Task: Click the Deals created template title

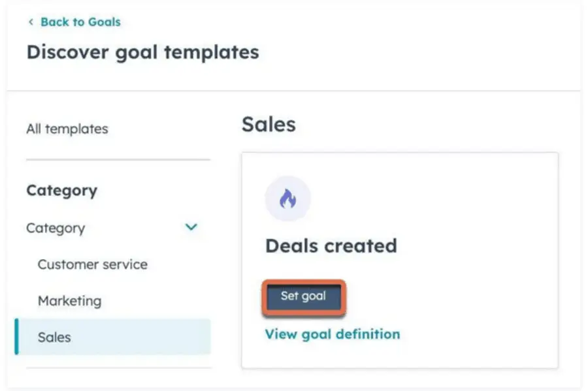Action: pos(331,246)
